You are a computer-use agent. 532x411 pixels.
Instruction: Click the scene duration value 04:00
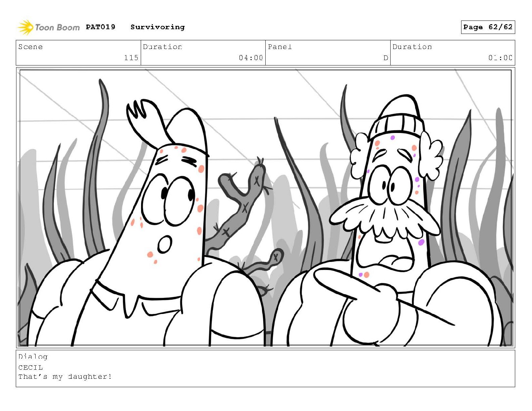pyautogui.click(x=251, y=58)
